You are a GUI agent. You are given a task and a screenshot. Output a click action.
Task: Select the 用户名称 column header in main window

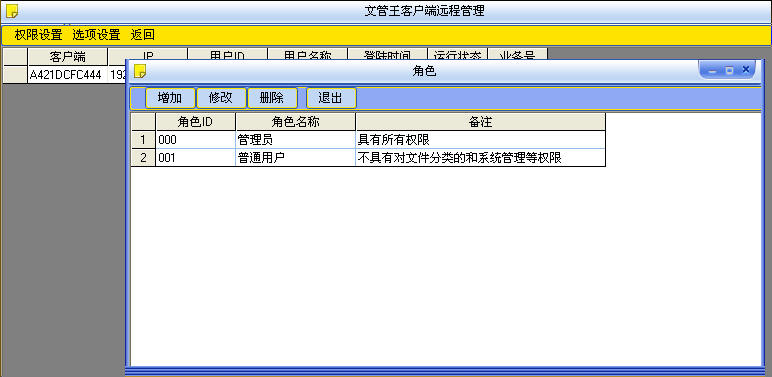[x=307, y=54]
